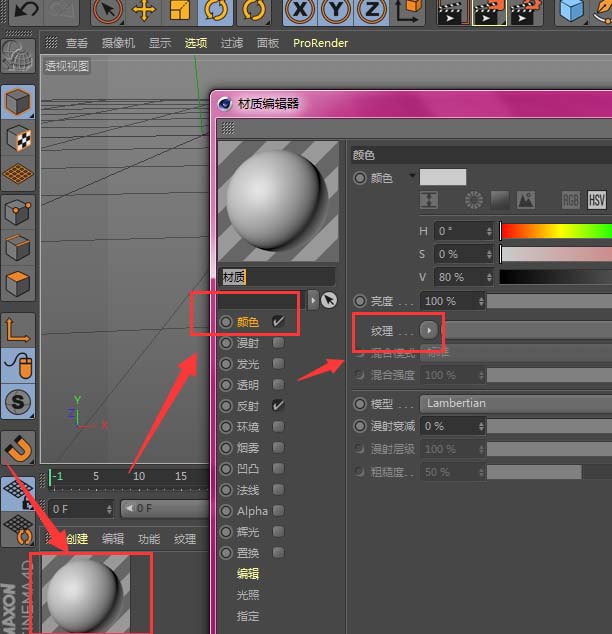This screenshot has width=612, height=634.
Task: Open the 显示 viewport menu
Action: click(160, 43)
